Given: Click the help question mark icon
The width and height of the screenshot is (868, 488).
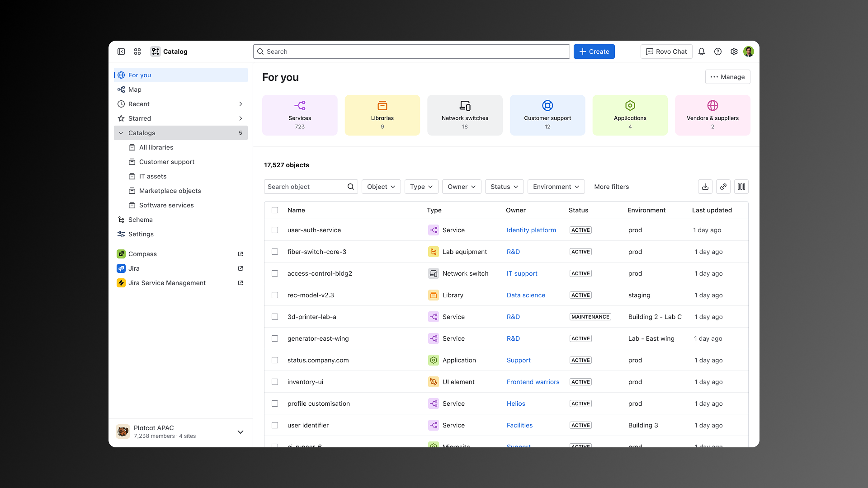Looking at the screenshot, I should [x=718, y=52].
